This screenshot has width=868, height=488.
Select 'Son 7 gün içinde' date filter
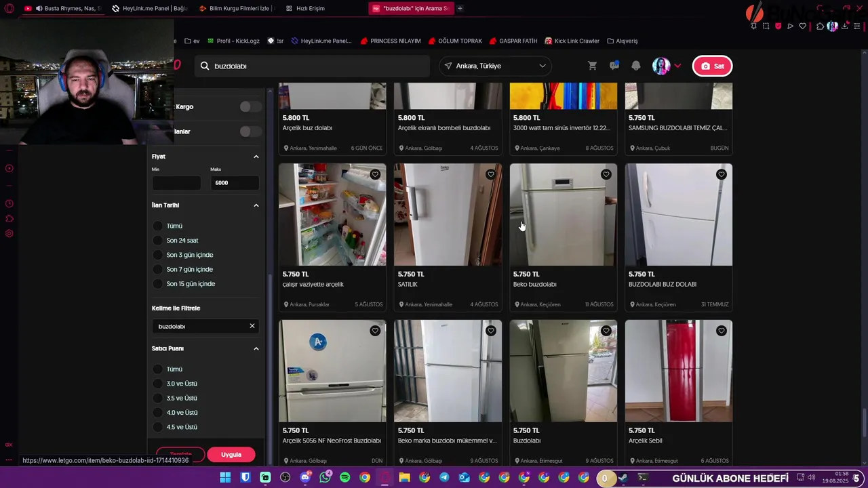(158, 269)
